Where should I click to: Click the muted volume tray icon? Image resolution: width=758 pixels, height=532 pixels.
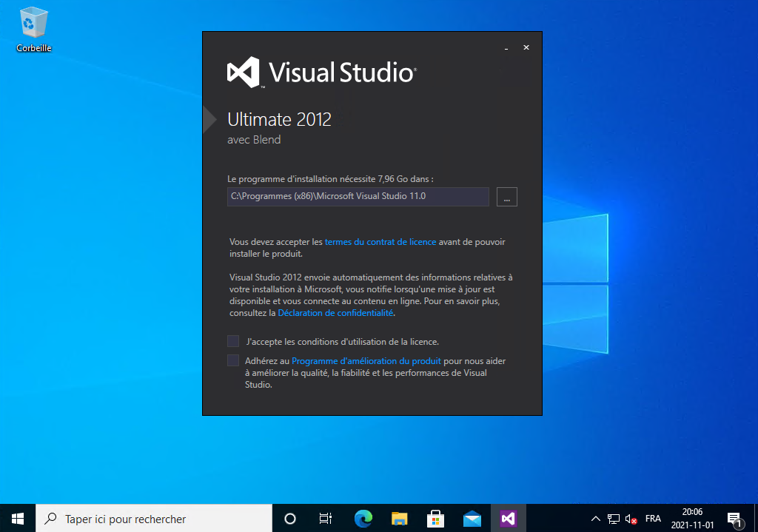click(631, 519)
